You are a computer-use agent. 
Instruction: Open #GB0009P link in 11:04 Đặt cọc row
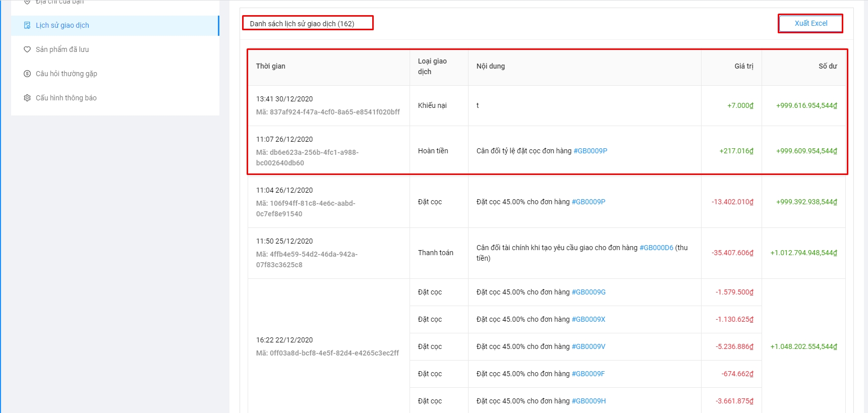coord(588,202)
